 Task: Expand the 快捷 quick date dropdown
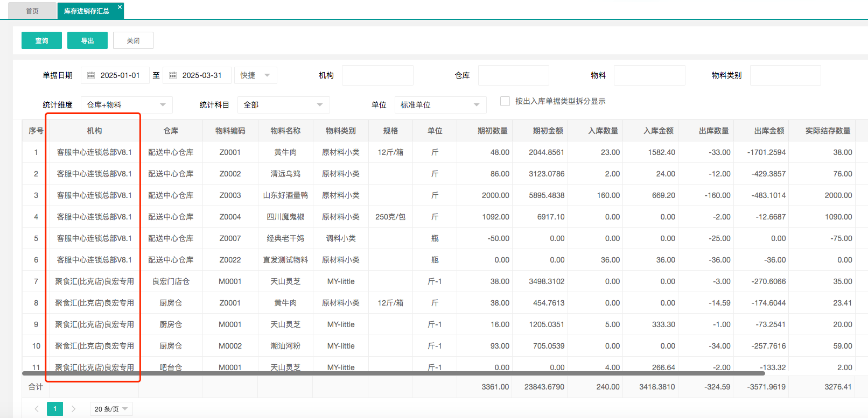[x=256, y=75]
